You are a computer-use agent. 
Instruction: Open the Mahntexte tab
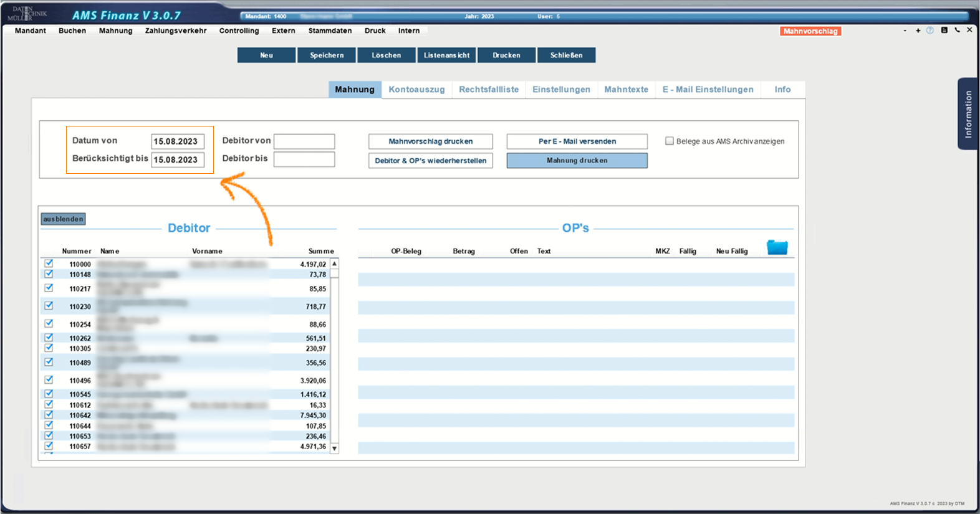click(x=626, y=90)
